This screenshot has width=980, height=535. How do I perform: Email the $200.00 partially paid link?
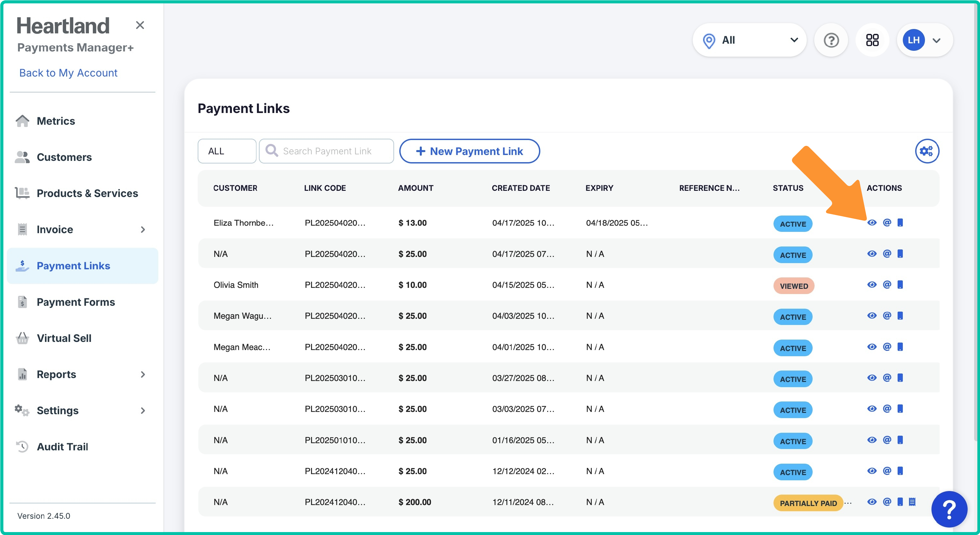point(887,502)
